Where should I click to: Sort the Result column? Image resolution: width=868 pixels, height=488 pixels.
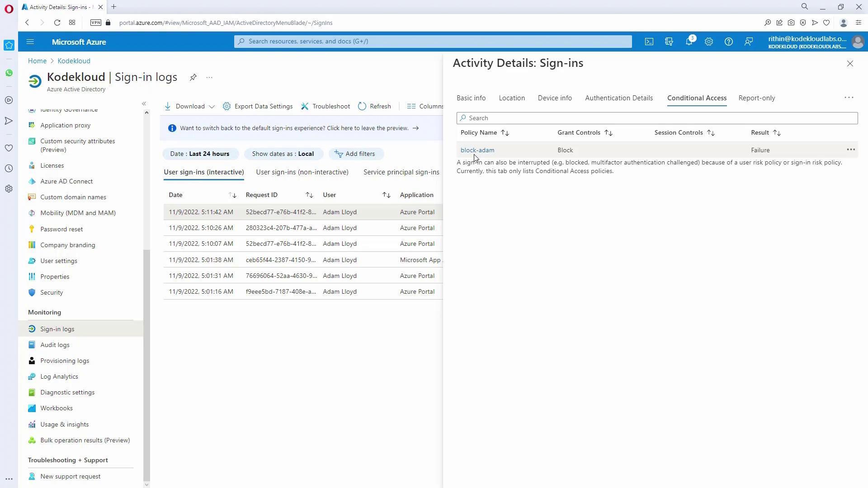(777, 133)
